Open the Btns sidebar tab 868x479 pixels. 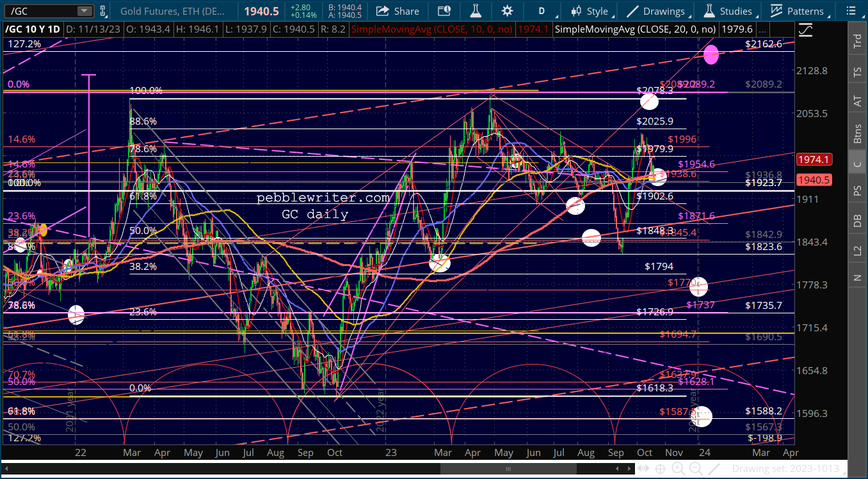tap(857, 133)
